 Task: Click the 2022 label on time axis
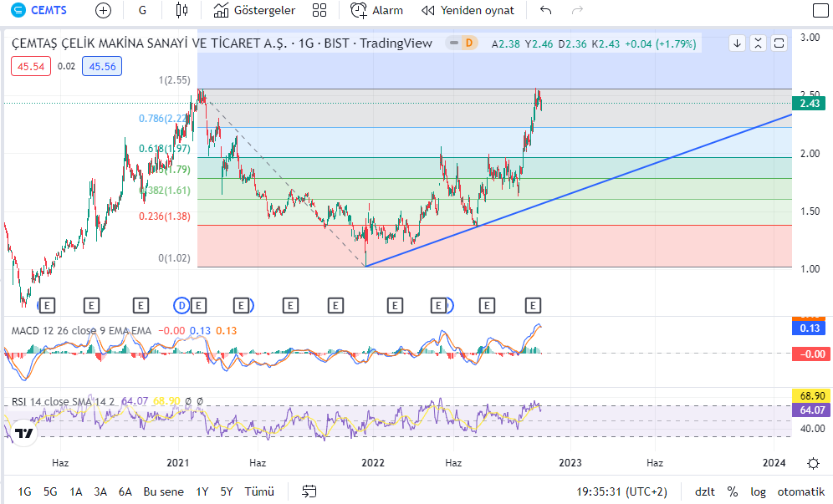(373, 462)
